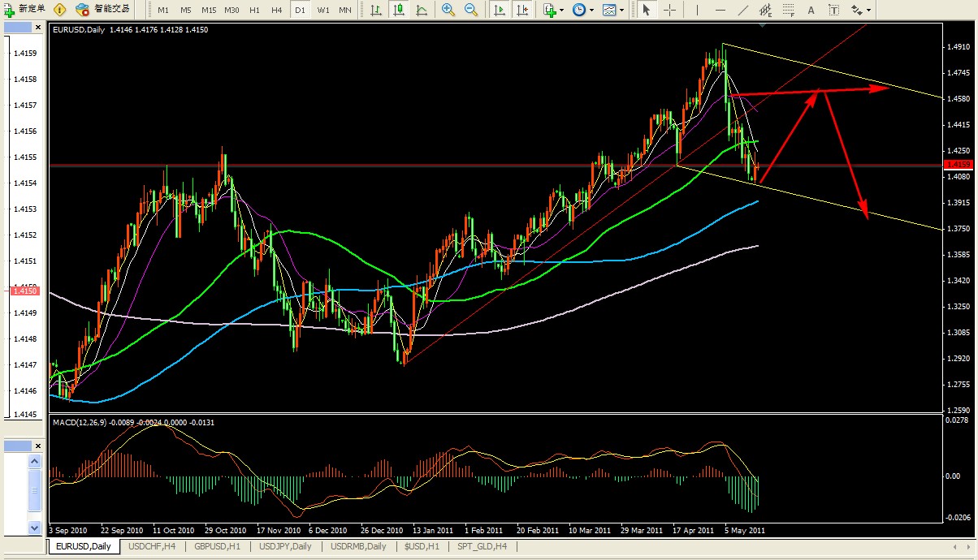Select the Equidistant Channel tool

point(765,10)
